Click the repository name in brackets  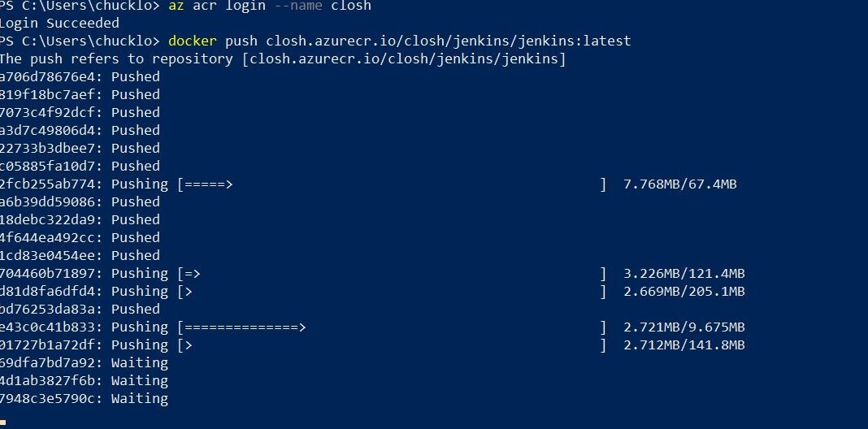click(404, 58)
